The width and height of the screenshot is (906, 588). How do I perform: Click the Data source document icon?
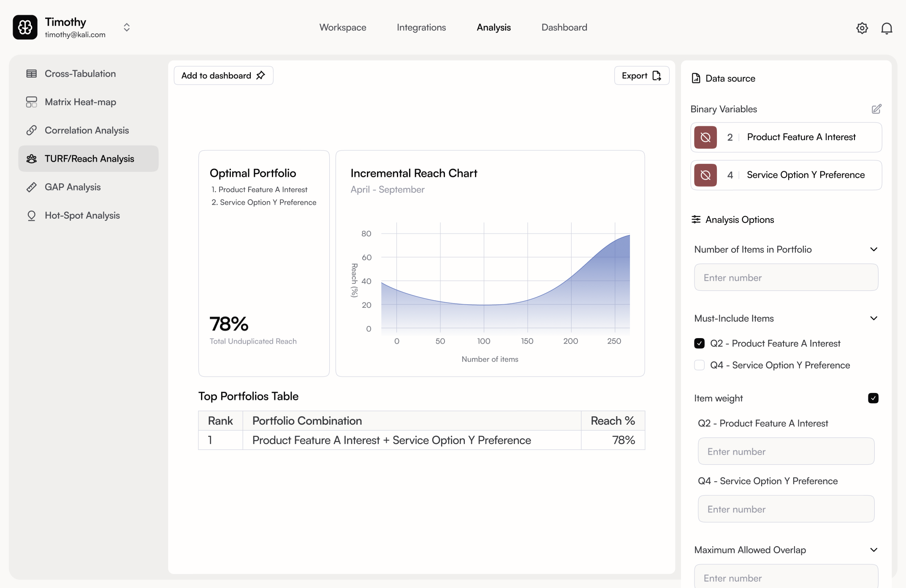pyautogui.click(x=696, y=79)
